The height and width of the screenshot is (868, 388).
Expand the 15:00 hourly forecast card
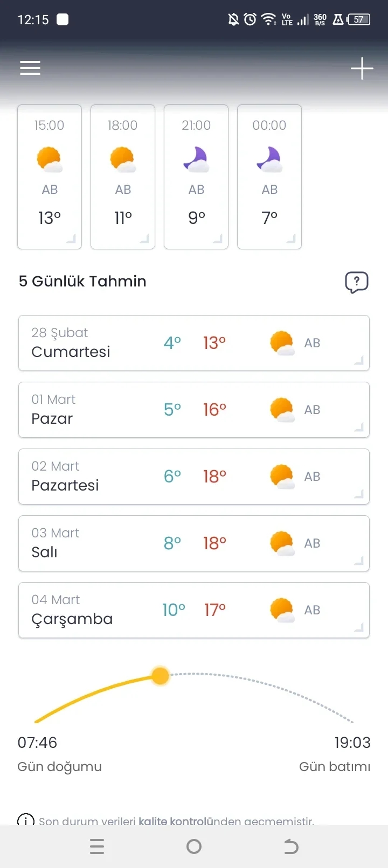(x=50, y=177)
